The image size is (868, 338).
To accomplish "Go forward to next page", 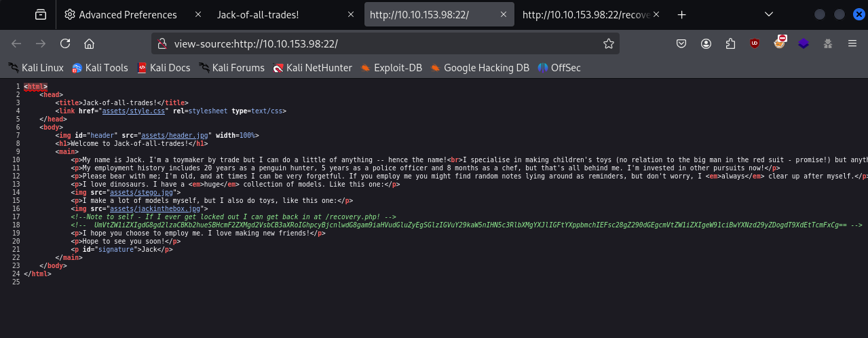I will click(41, 43).
